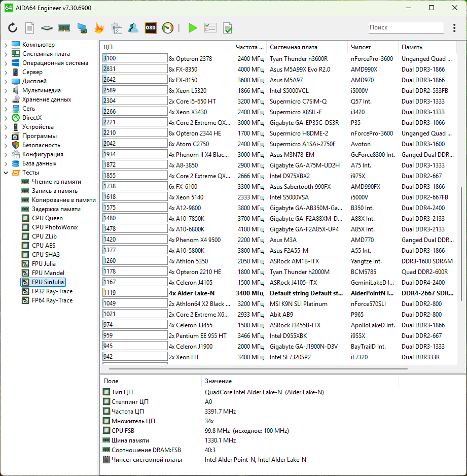Open the OSD panel icon
The height and width of the screenshot is (476, 467).
pos(151,28)
